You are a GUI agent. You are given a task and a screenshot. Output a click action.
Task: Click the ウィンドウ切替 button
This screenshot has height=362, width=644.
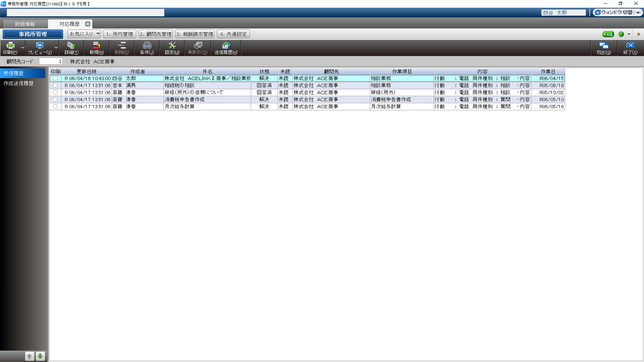pyautogui.click(x=613, y=12)
